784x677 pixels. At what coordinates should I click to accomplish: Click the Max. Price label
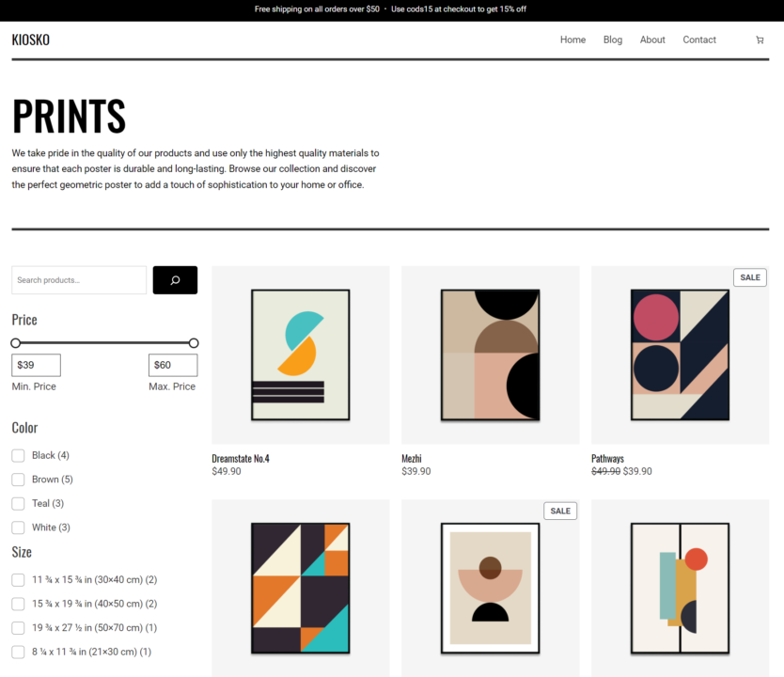172,386
